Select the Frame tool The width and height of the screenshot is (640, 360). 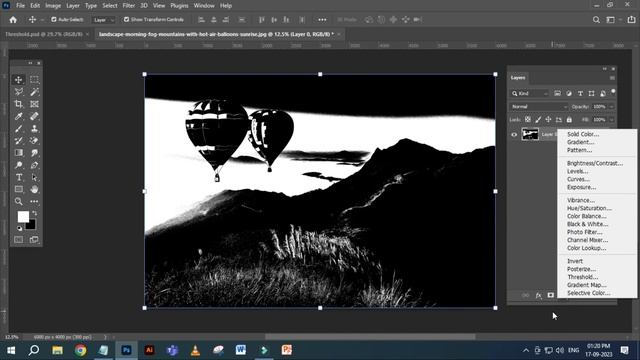click(34, 104)
